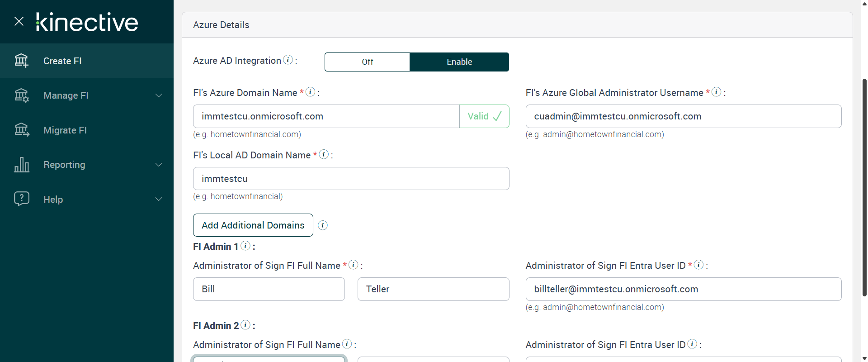Click info icon next to Azure Domain Name
868x362 pixels.
tap(310, 92)
